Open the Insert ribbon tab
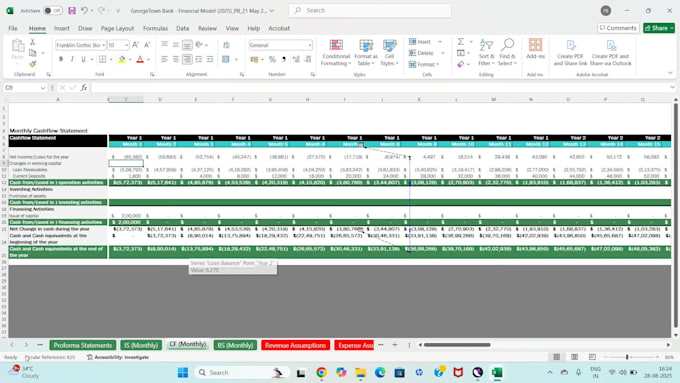 (62, 28)
